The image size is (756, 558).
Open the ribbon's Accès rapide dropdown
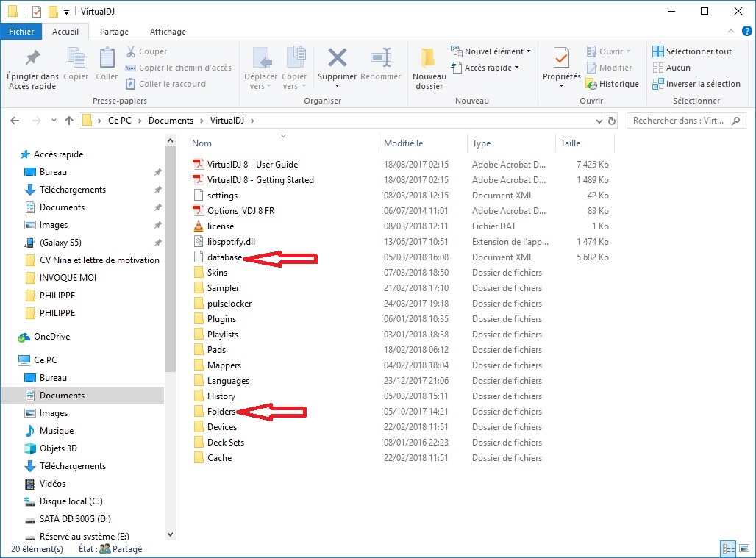point(485,68)
